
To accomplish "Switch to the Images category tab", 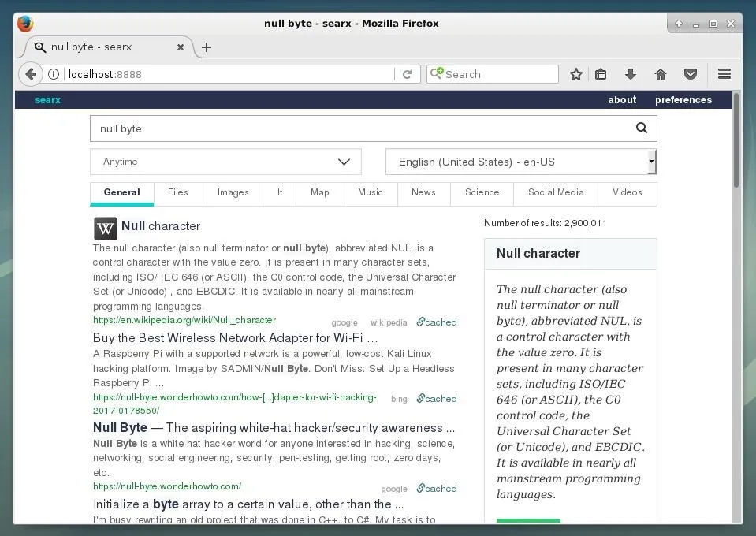I will click(233, 192).
